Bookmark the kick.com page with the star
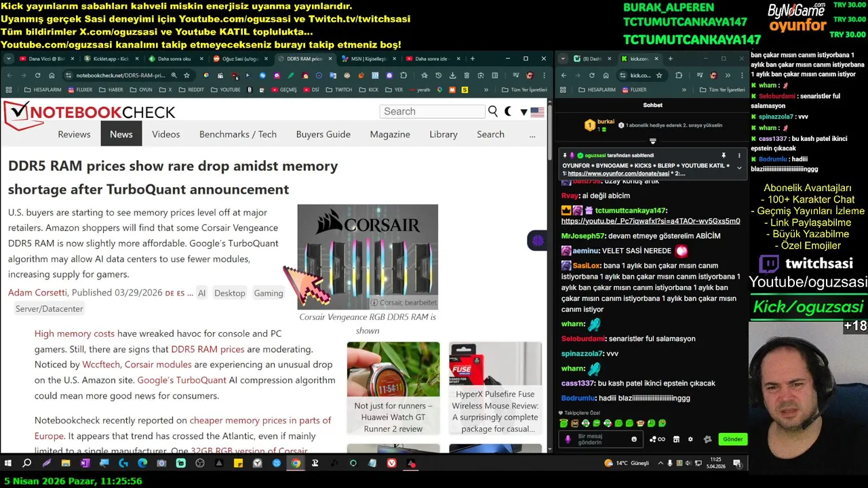Image resolution: width=868 pixels, height=488 pixels. pyautogui.click(x=659, y=75)
